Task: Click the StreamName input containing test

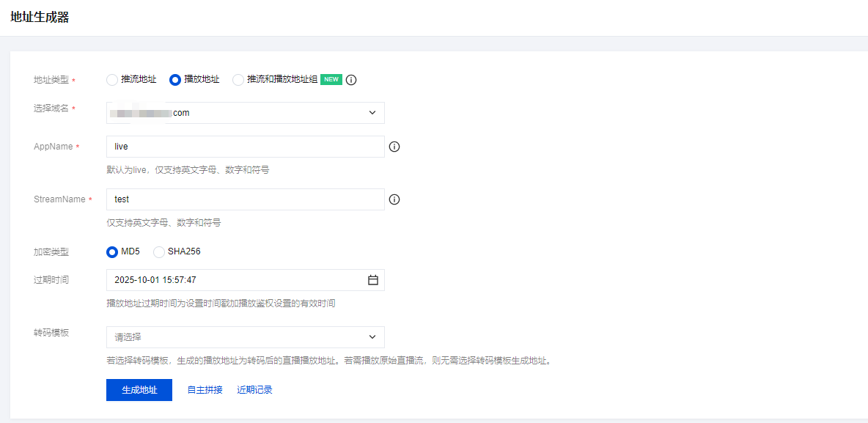Action: pyautogui.click(x=245, y=199)
